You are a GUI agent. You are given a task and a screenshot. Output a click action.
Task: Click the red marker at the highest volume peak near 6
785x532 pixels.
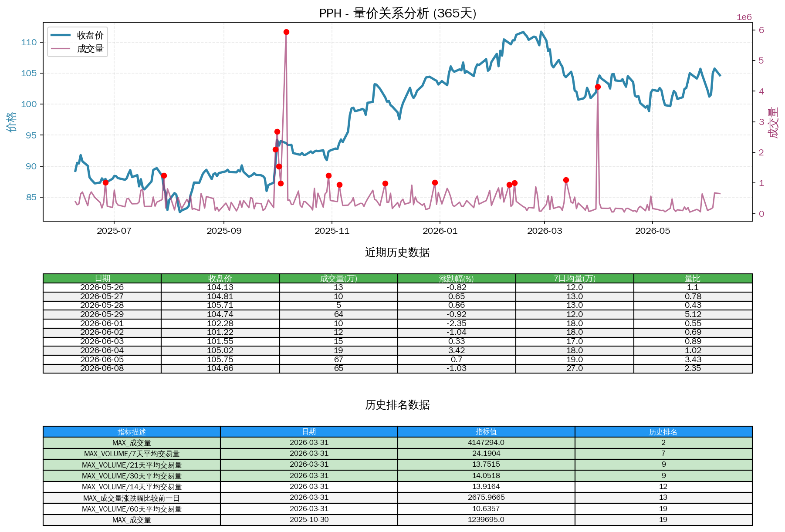point(286,32)
